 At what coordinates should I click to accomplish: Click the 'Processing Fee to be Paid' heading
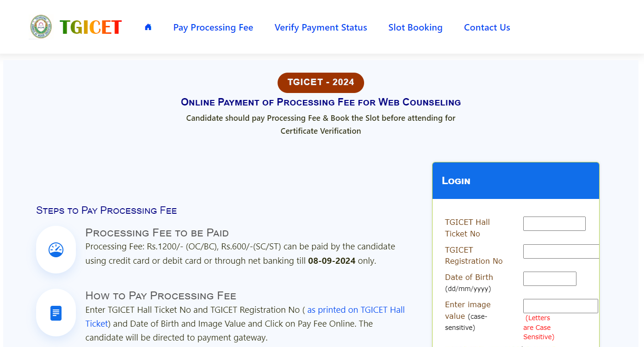pyautogui.click(x=157, y=233)
